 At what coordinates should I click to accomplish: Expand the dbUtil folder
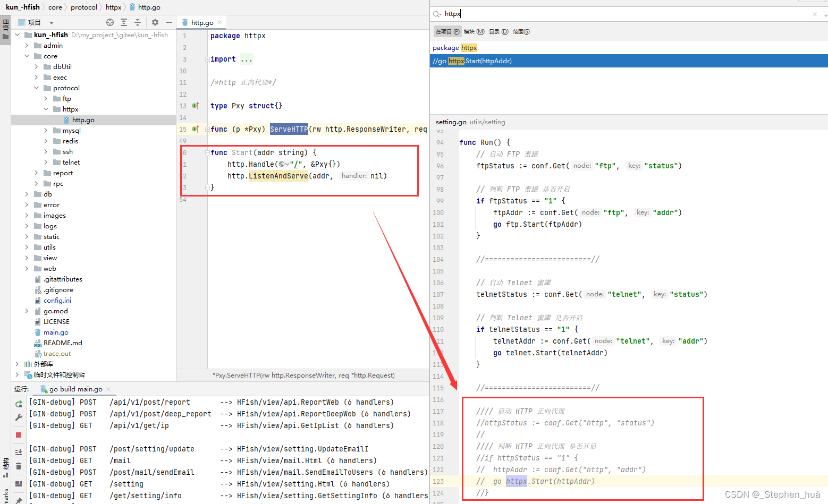[36, 66]
